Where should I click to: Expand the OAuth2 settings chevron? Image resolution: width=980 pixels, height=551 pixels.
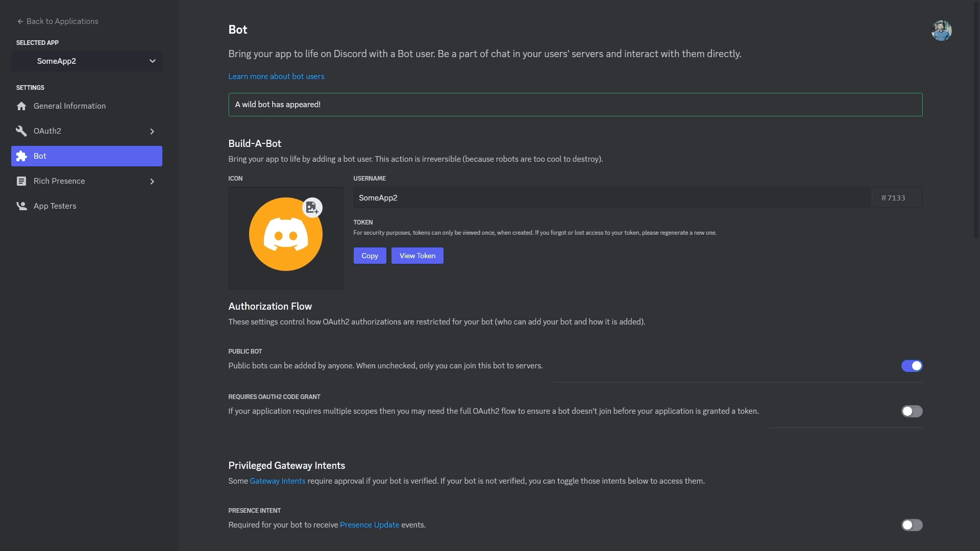click(x=152, y=131)
